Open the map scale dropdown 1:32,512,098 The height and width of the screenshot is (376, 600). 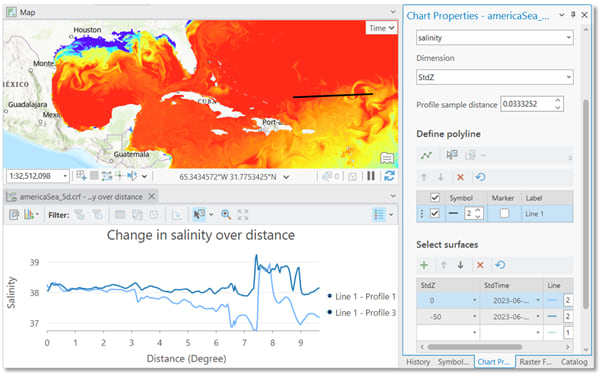(x=65, y=176)
